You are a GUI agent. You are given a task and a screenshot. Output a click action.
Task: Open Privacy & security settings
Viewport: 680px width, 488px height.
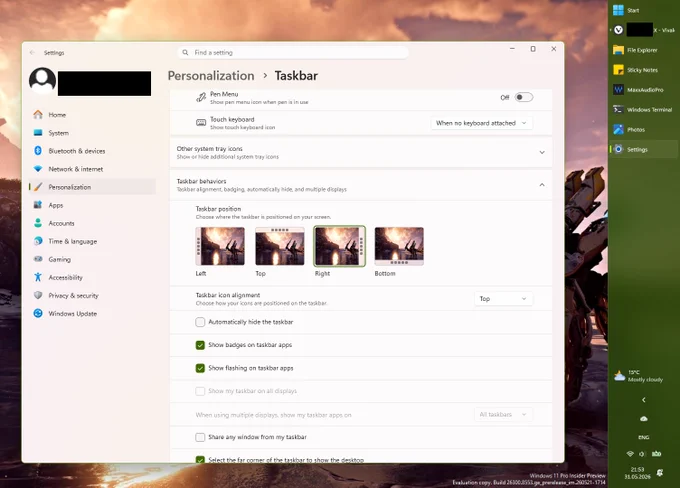pos(92,295)
